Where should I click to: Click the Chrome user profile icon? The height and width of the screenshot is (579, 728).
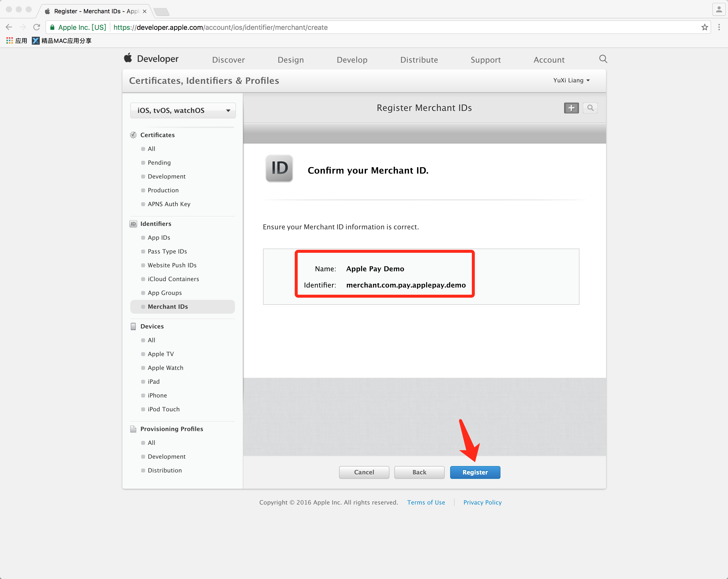pyautogui.click(x=719, y=10)
